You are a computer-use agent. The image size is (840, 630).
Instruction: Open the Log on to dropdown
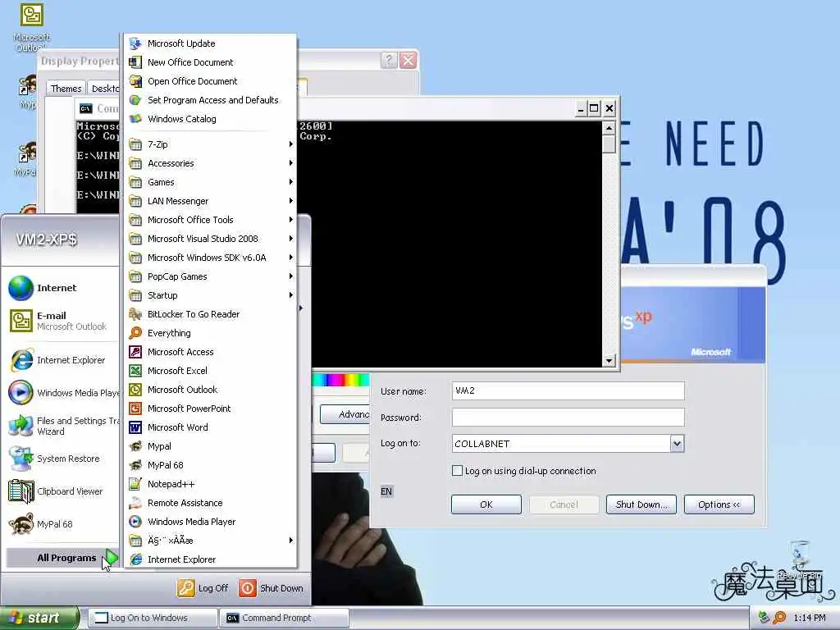pyautogui.click(x=677, y=444)
